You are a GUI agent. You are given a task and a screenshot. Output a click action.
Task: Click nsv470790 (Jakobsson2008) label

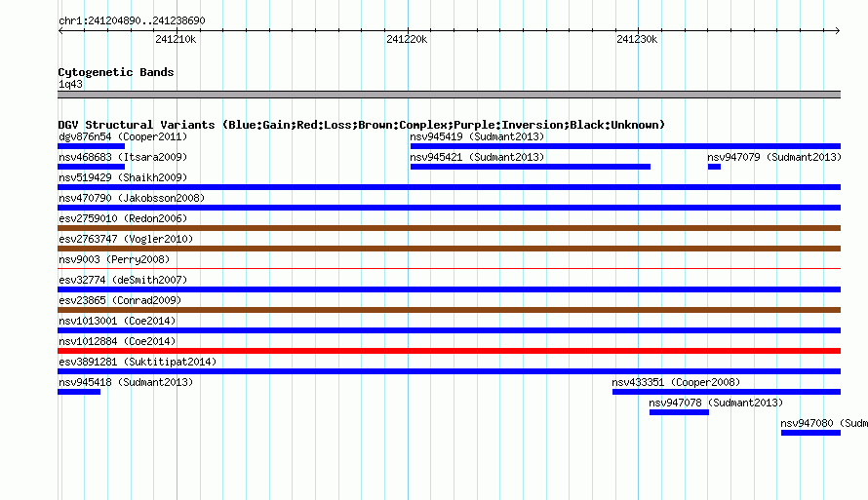[132, 198]
